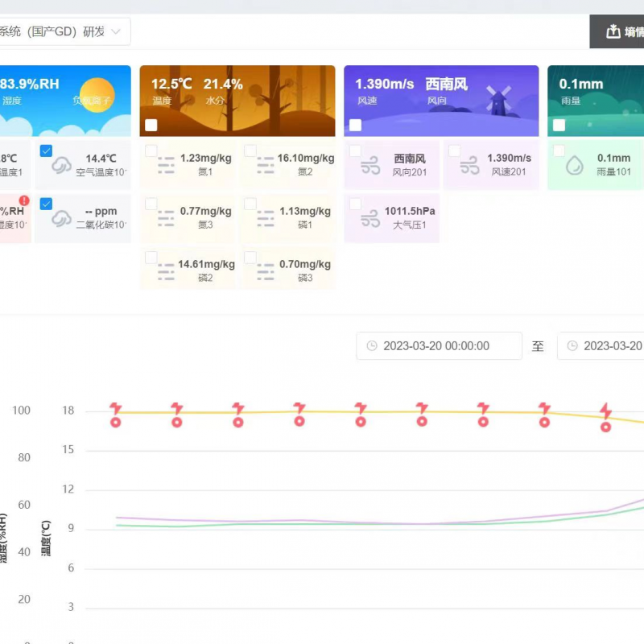Click the orange soil temperature card banner
This screenshot has height=644, width=644.
(x=237, y=101)
